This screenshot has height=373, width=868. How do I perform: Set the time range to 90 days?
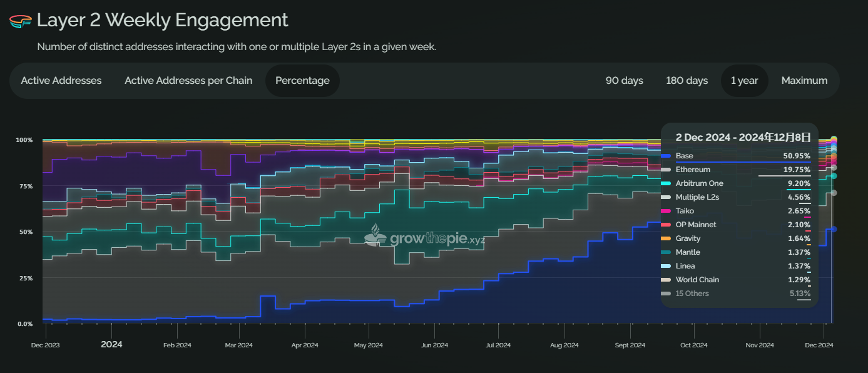(x=624, y=81)
